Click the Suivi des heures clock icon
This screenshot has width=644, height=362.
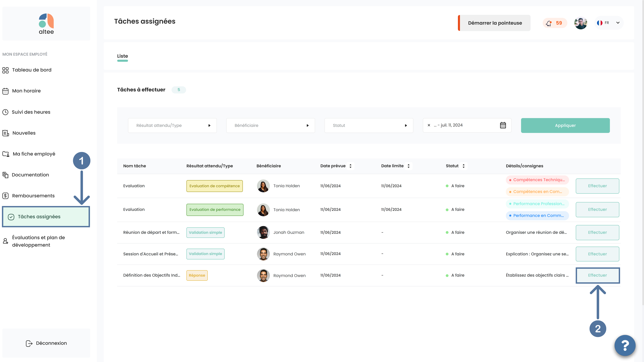coord(5,112)
